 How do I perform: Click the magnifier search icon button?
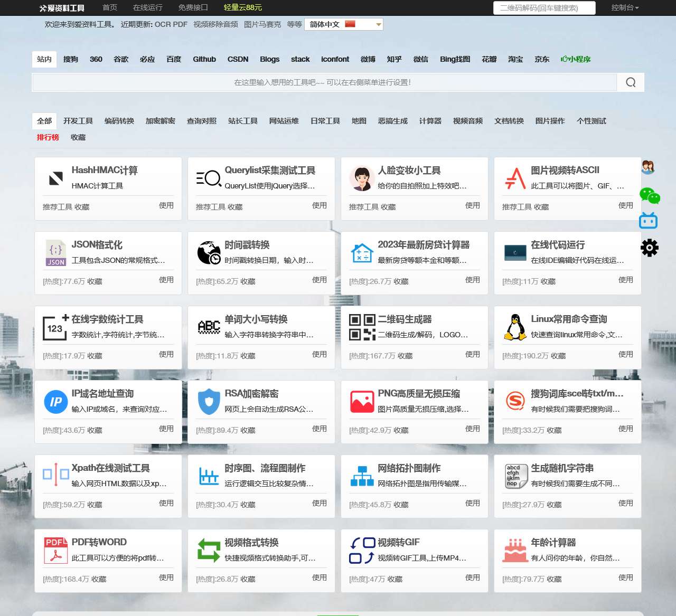coord(631,82)
